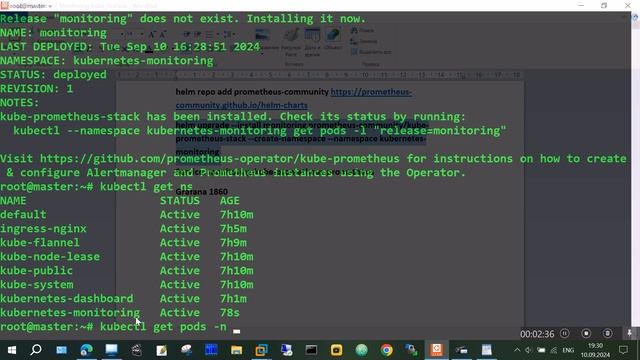Open the orange-blue overlapping squares taskbar app
640x360 pixels.
tap(261, 350)
